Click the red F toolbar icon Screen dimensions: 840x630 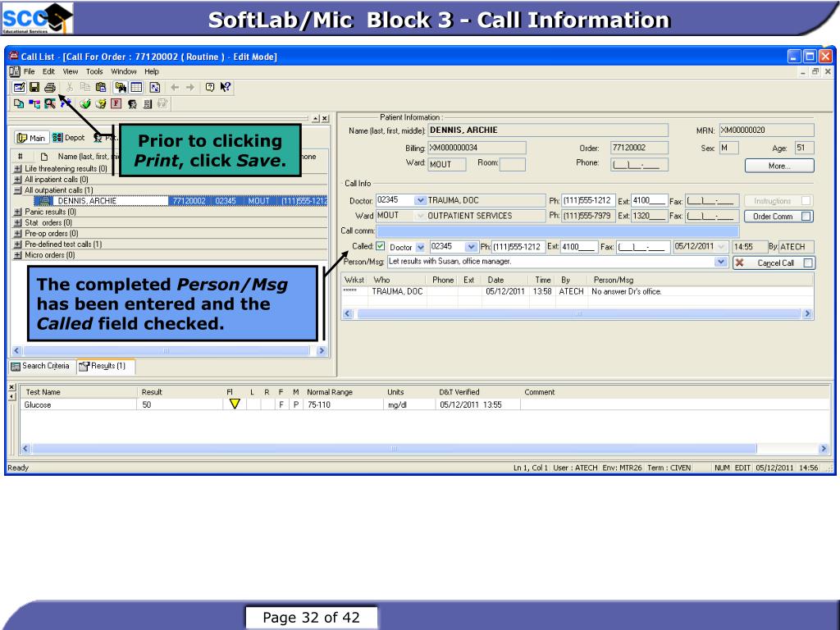click(x=116, y=103)
